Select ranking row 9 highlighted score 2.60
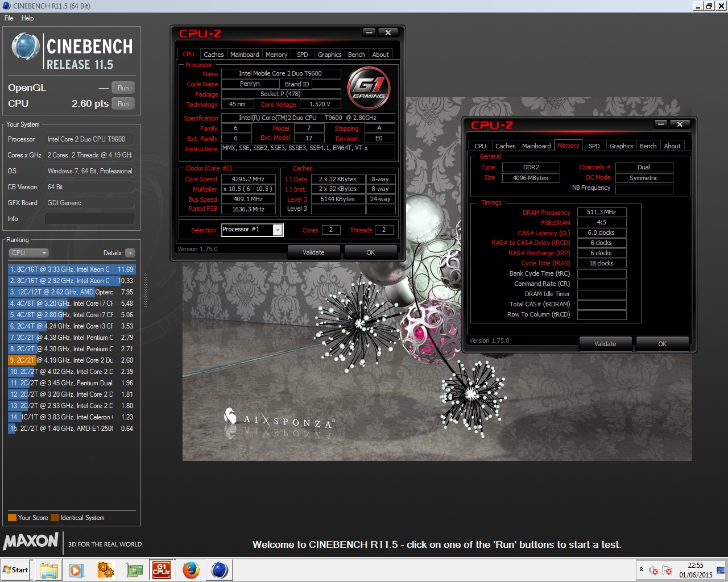 pos(72,360)
